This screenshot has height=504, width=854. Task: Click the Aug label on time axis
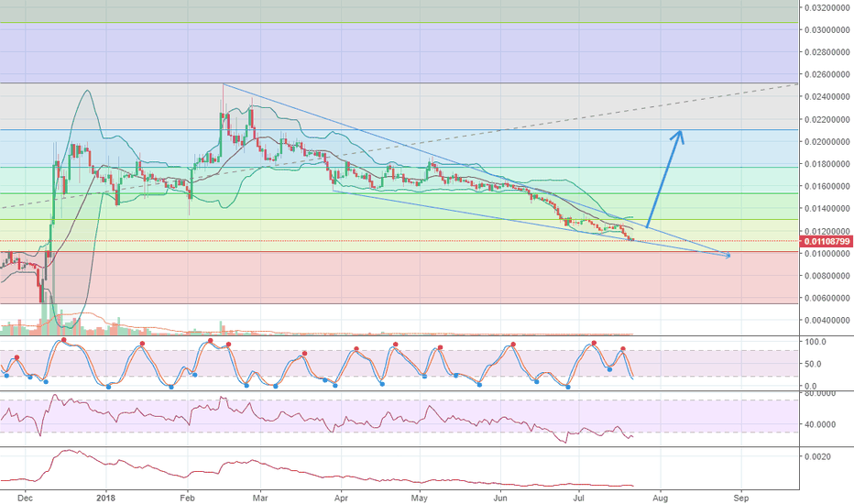(660, 498)
